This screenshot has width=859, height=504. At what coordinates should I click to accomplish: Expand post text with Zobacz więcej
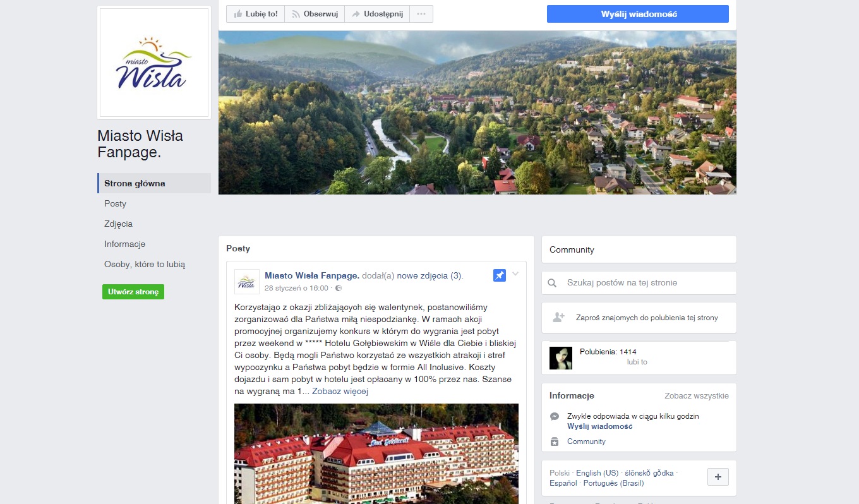[x=340, y=392]
